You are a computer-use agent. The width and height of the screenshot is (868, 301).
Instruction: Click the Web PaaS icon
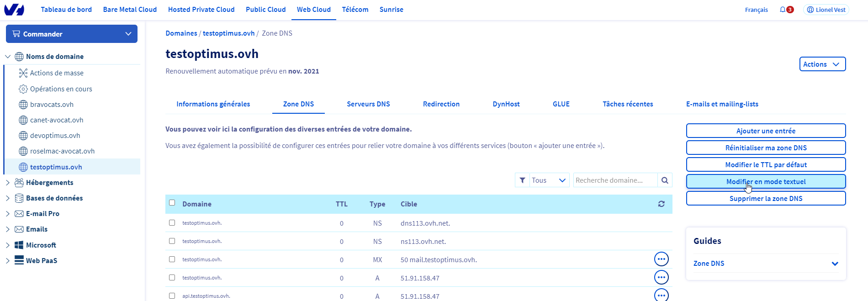[x=19, y=260]
